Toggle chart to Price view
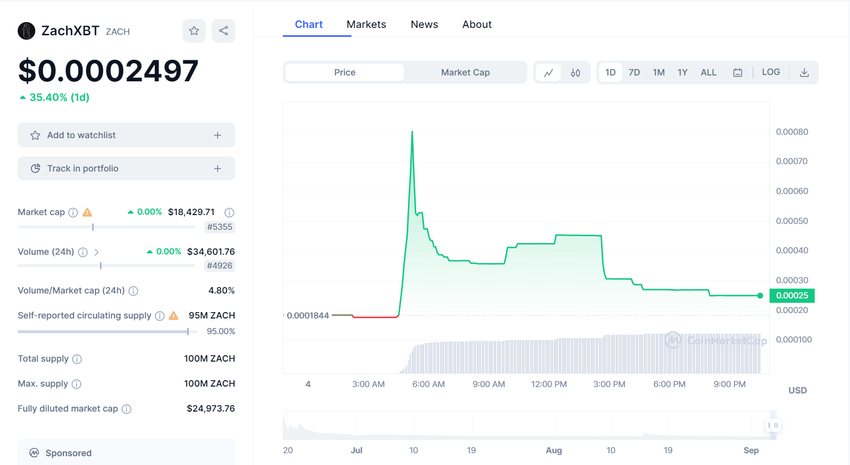The height and width of the screenshot is (465, 850). coord(345,73)
